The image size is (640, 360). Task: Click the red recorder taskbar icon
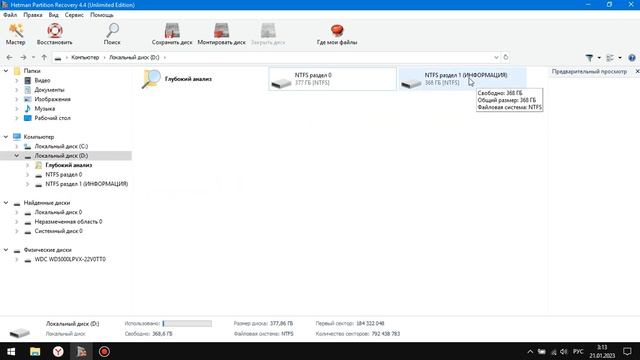coord(104,351)
